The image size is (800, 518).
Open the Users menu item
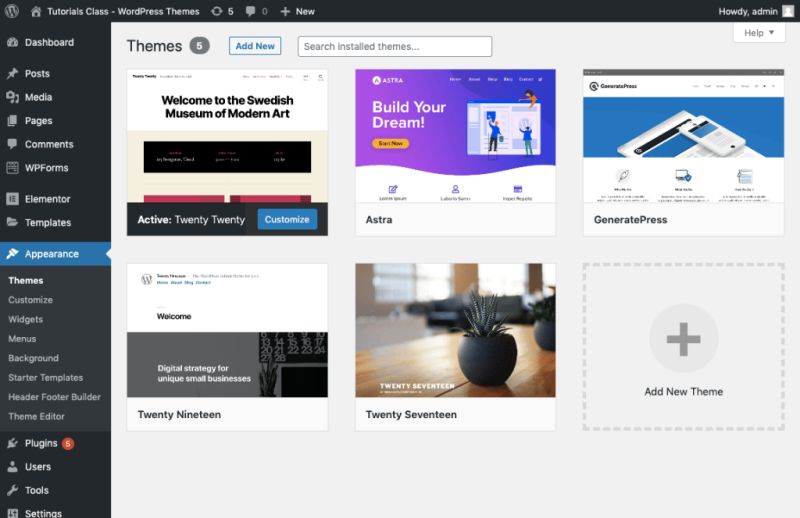coord(55,466)
